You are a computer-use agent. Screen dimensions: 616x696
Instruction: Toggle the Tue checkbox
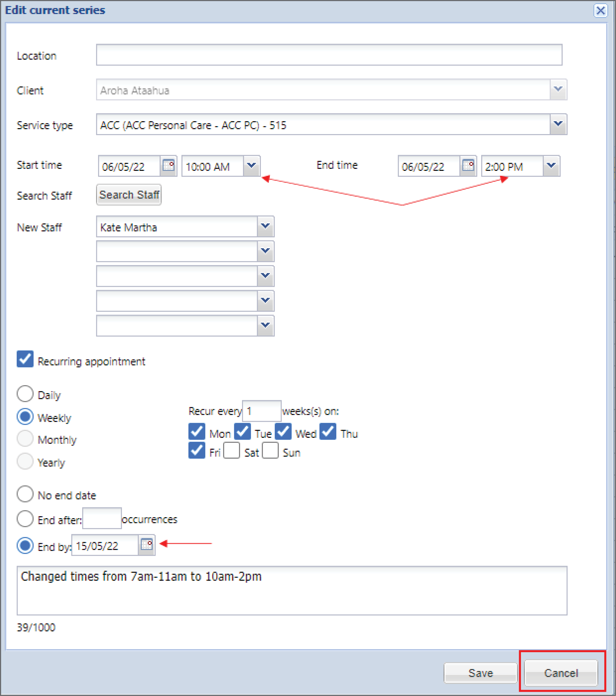(x=242, y=431)
